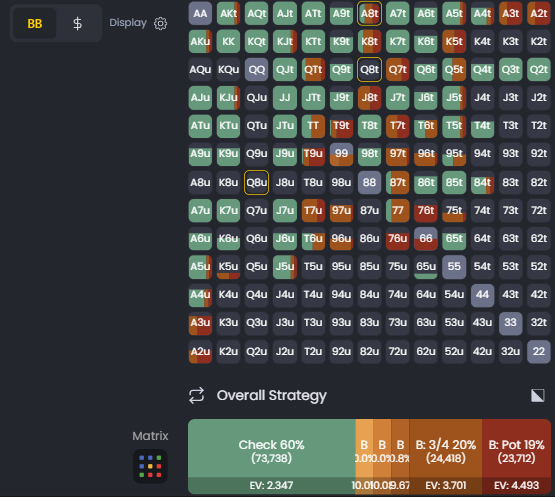Select the AA hand cell
The image size is (555, 497).
tap(200, 13)
